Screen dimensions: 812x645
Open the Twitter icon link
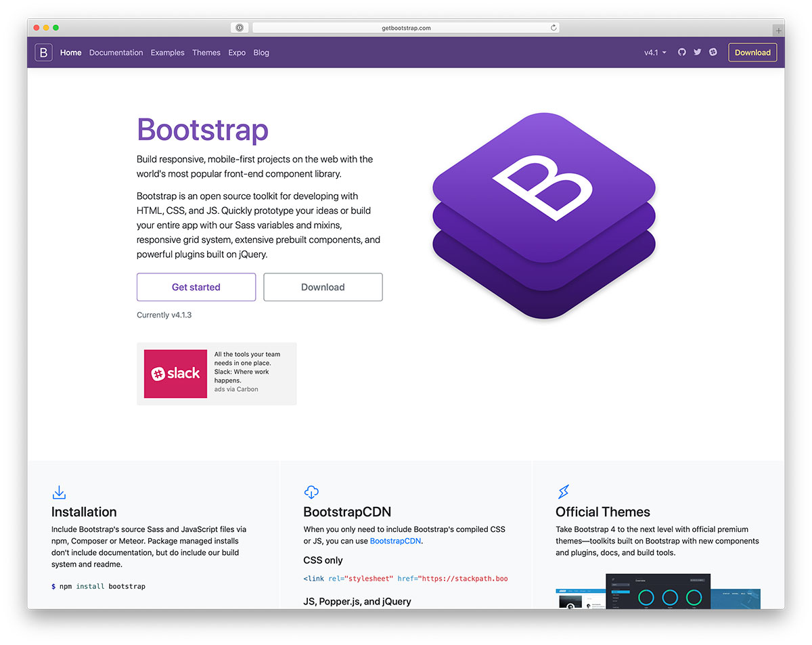pyautogui.click(x=698, y=52)
